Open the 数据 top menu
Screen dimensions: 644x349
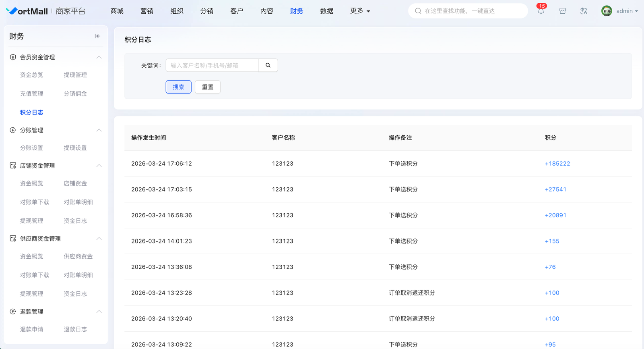[x=326, y=11]
